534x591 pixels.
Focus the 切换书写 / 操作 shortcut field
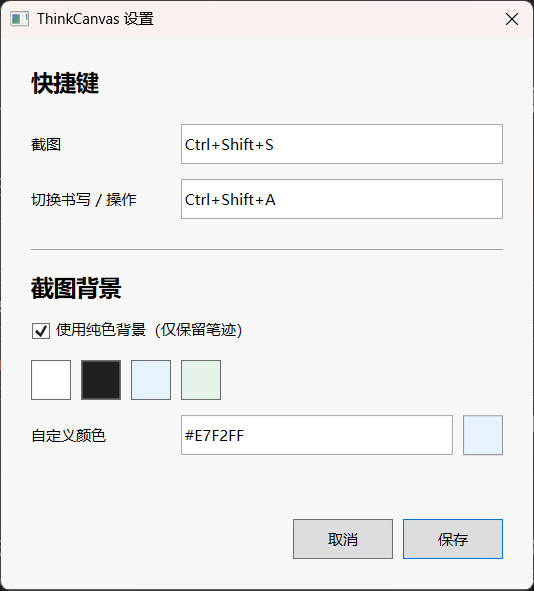pos(342,199)
